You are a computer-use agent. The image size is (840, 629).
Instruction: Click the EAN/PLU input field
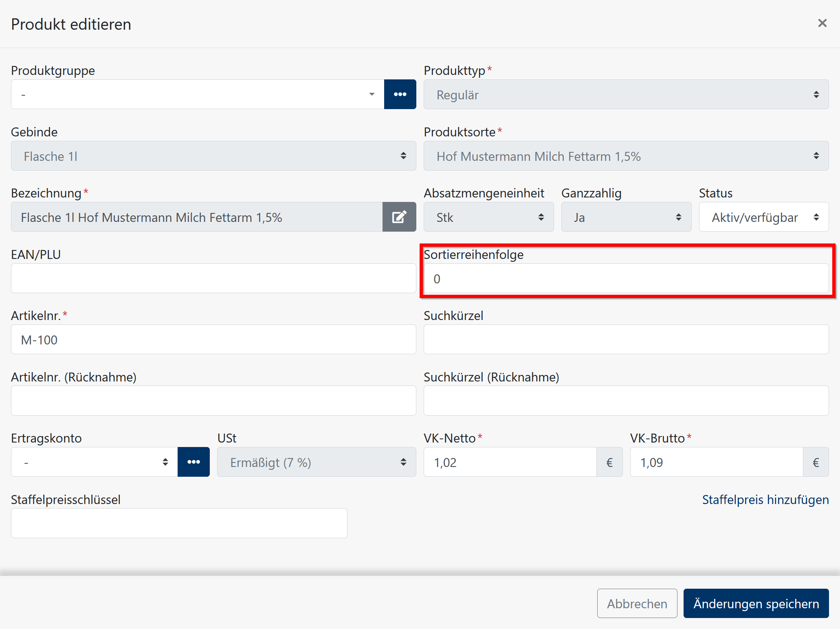pyautogui.click(x=213, y=278)
